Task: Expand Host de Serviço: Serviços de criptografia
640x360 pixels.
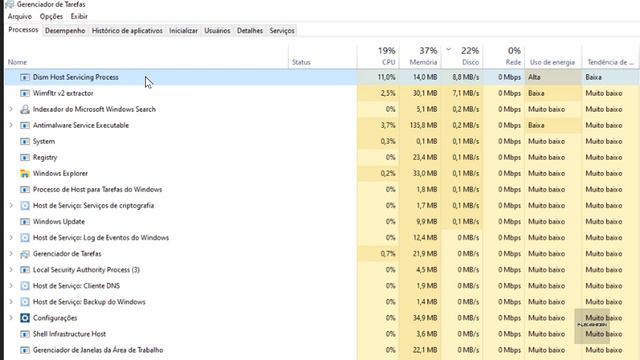Action: click(x=11, y=205)
